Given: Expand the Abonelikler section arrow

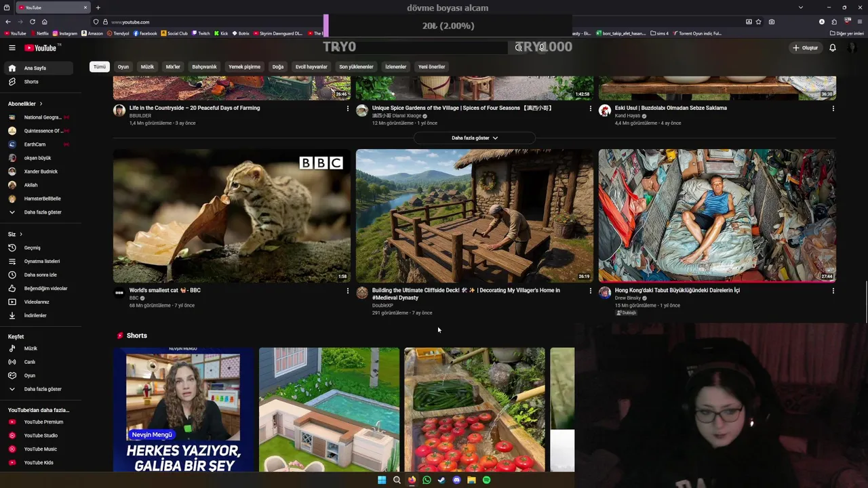Looking at the screenshot, I should click(41, 104).
